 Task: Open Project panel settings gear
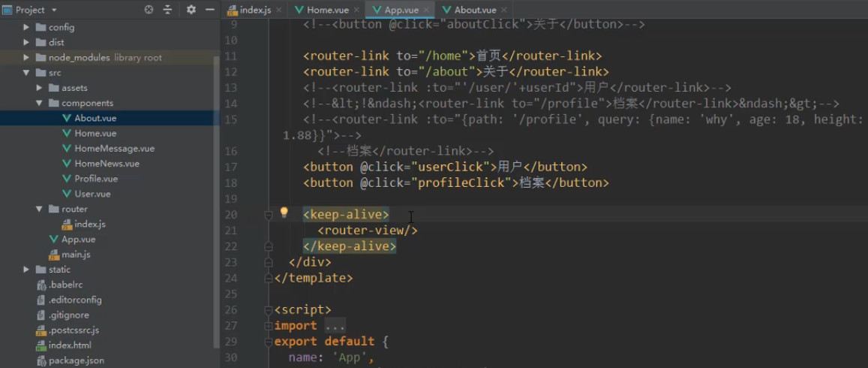coord(191,10)
